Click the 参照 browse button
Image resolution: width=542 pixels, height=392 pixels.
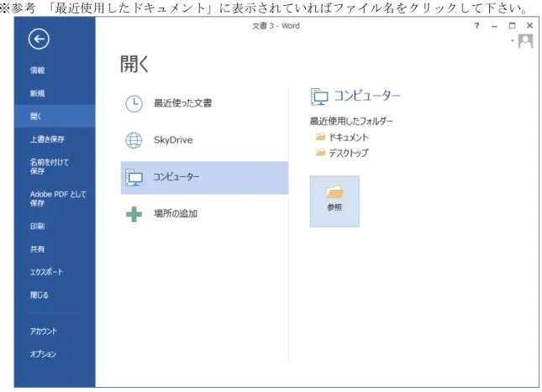pos(334,201)
